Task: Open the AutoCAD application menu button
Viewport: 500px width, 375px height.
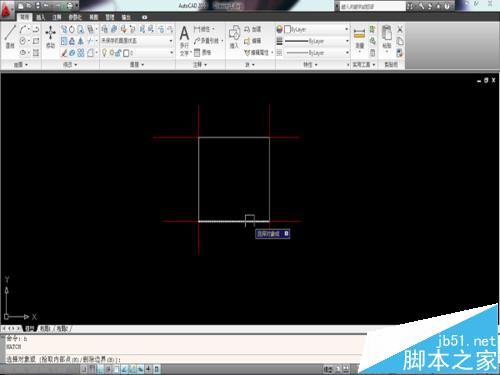Action: 7,9
